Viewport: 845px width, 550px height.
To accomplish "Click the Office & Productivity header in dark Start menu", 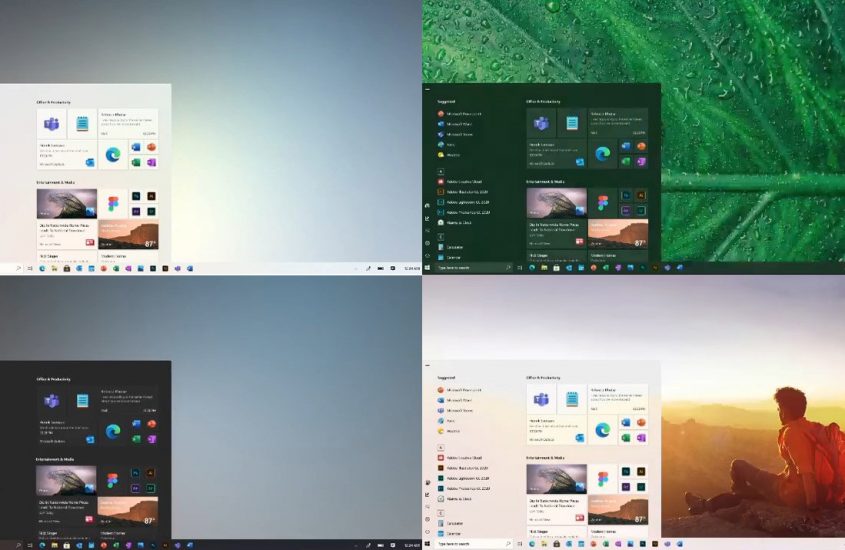I will click(53, 379).
